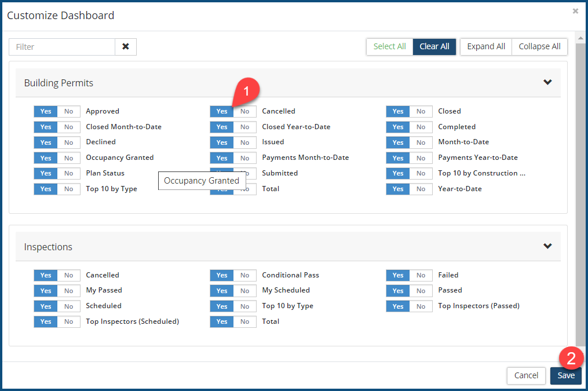The height and width of the screenshot is (391, 588).
Task: Collapse the Inspections section chevron
Action: point(547,246)
